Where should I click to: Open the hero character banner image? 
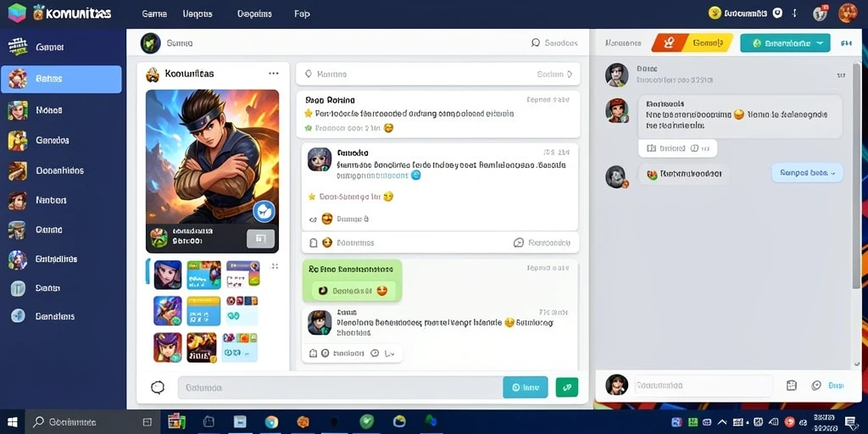[212, 157]
